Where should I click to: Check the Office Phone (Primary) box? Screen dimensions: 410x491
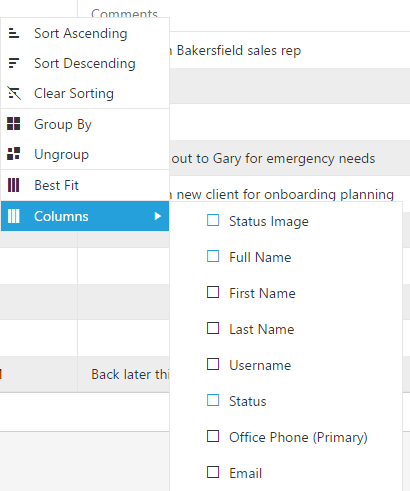[x=213, y=436]
